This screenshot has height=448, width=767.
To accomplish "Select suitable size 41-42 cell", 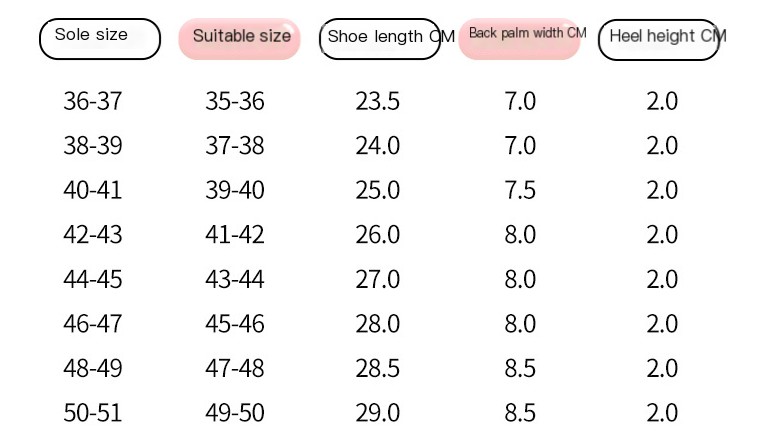I will coord(235,235).
